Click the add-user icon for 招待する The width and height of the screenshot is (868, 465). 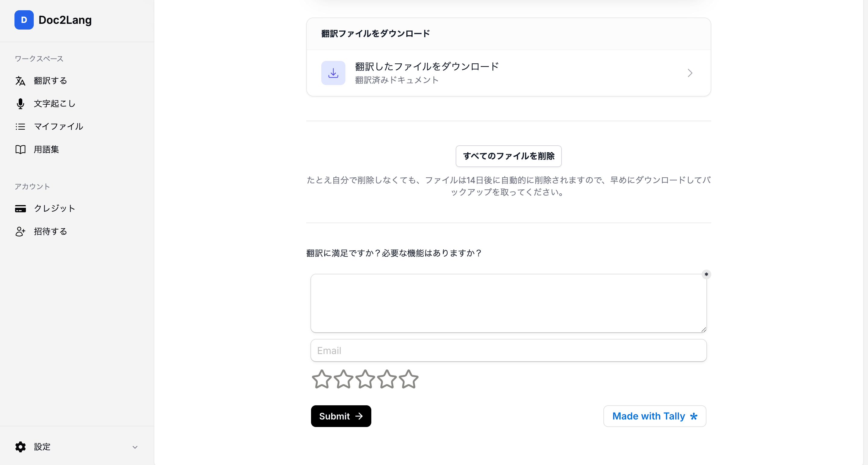tap(20, 232)
